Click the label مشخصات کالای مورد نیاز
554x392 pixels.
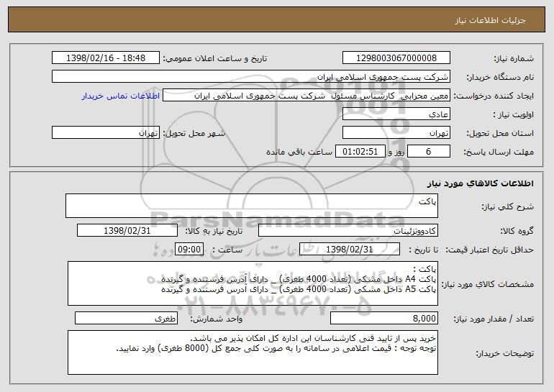[x=488, y=284]
